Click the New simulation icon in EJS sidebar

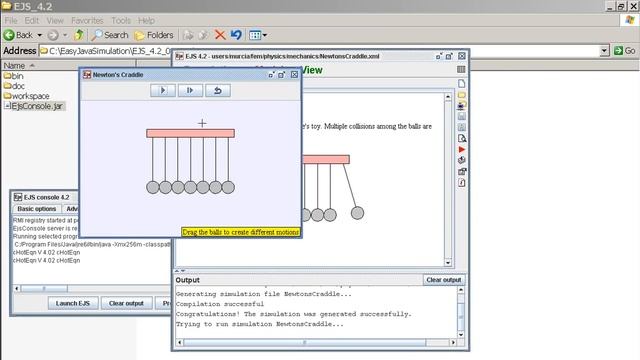coord(462,84)
